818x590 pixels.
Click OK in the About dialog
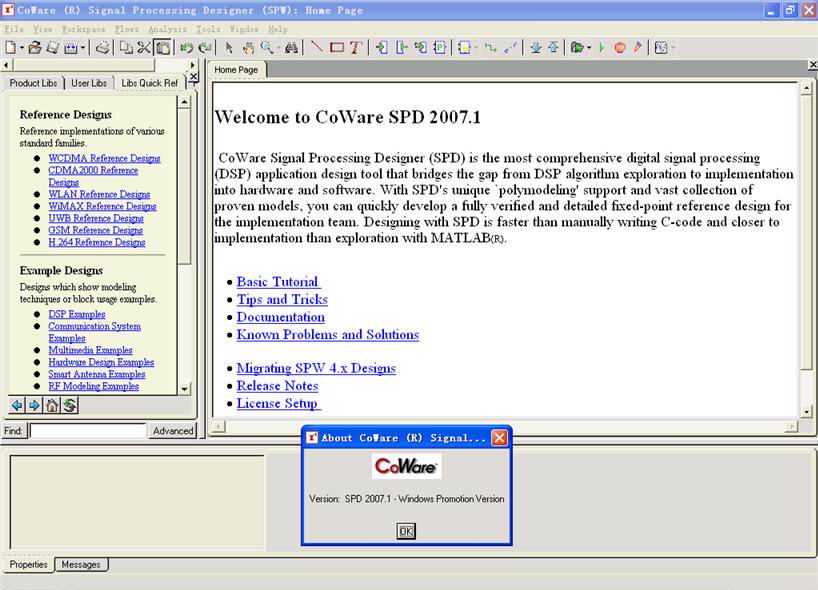tap(406, 531)
